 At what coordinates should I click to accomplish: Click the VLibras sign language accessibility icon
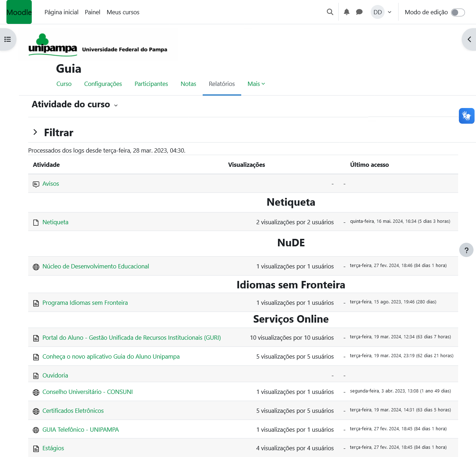(x=466, y=116)
